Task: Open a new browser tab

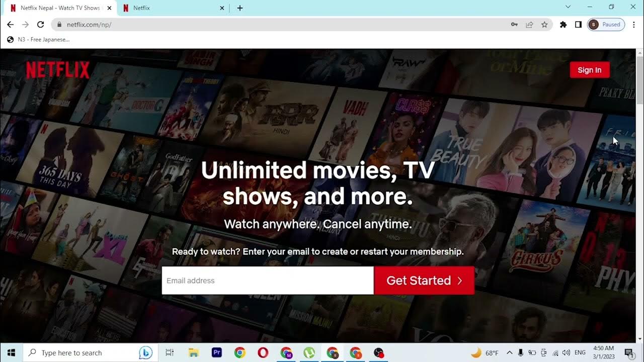Action: [240, 8]
